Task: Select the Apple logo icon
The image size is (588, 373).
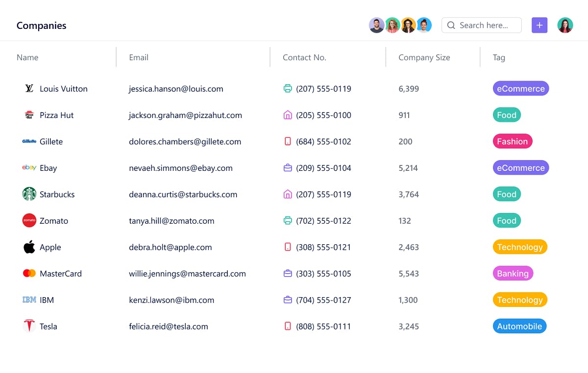Action: coord(29,247)
